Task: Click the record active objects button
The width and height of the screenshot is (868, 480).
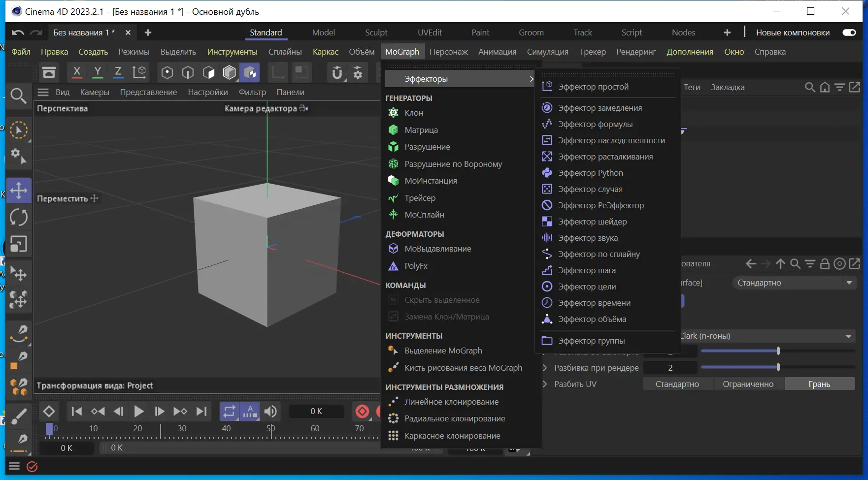Action: pyautogui.click(x=362, y=411)
